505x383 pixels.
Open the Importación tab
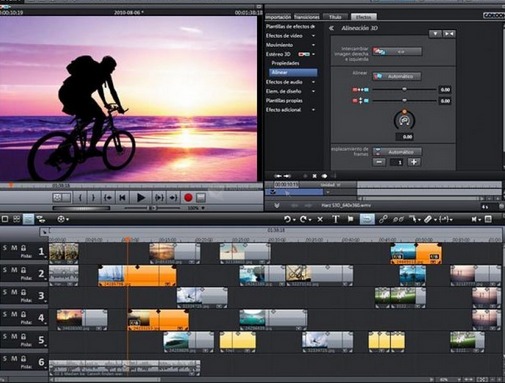pos(278,17)
